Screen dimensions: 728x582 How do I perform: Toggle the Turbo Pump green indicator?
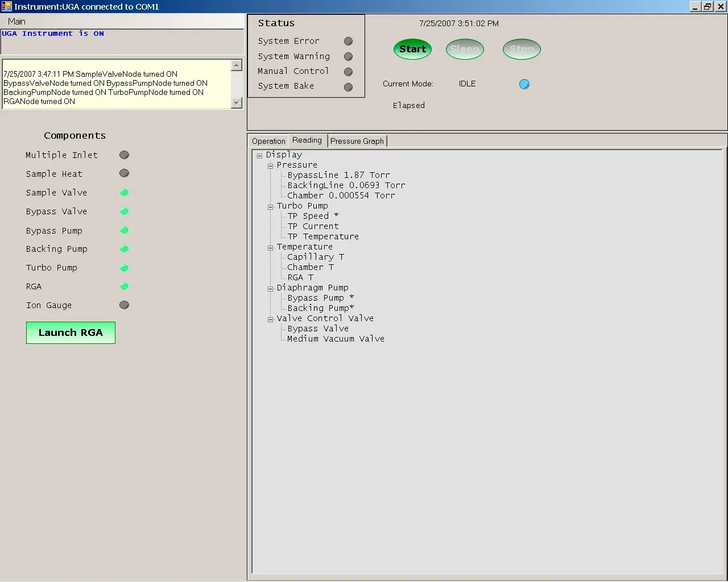pos(124,268)
